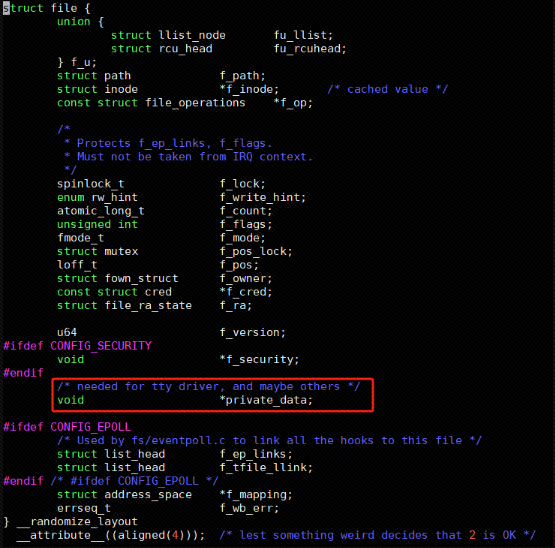This screenshot has height=548, width=555.
Task: Click the 'Must not be taken from IRQ' comment
Action: (x=165, y=157)
